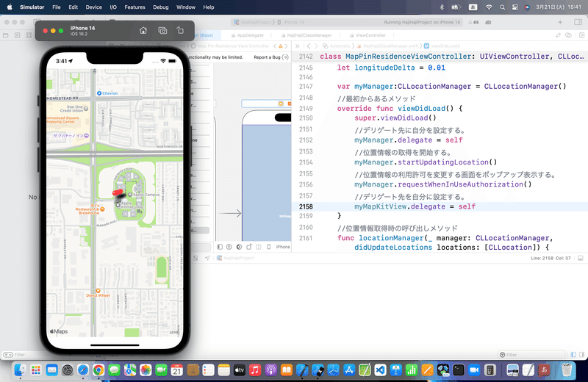
Task: Open adjust editor options icon
Action: click(x=568, y=35)
